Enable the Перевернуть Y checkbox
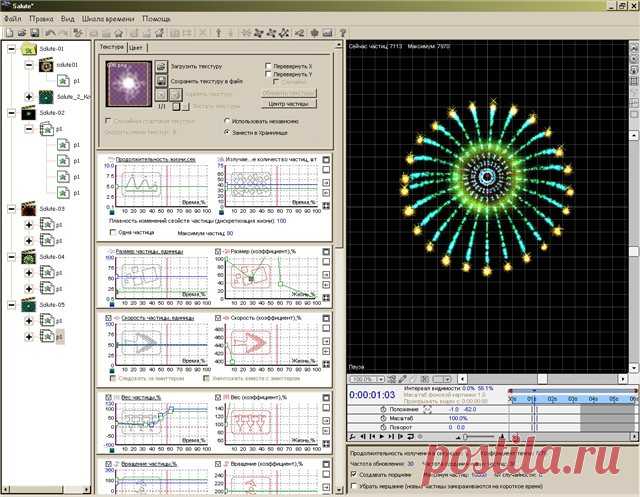 pos(268,74)
